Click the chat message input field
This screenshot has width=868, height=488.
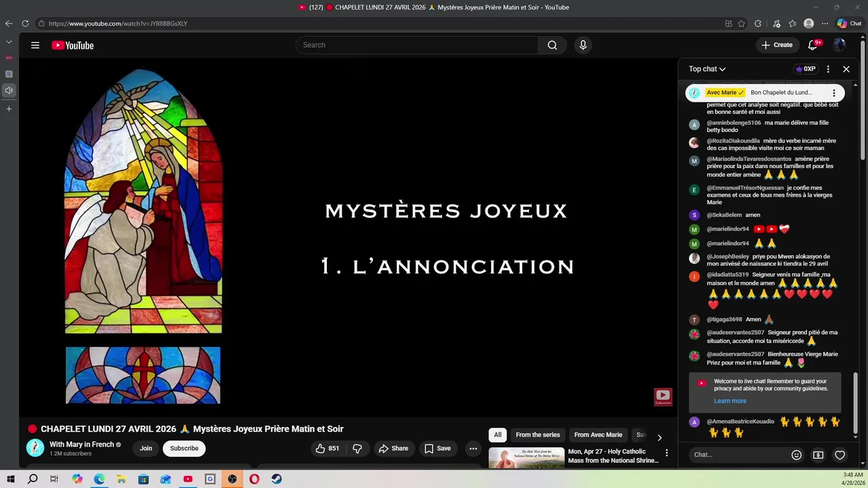click(x=739, y=455)
